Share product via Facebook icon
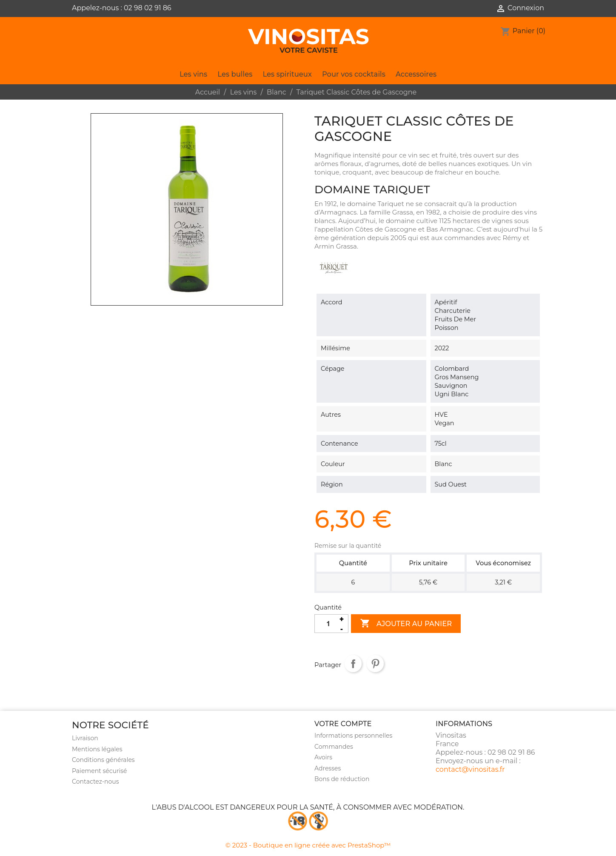 point(353,664)
